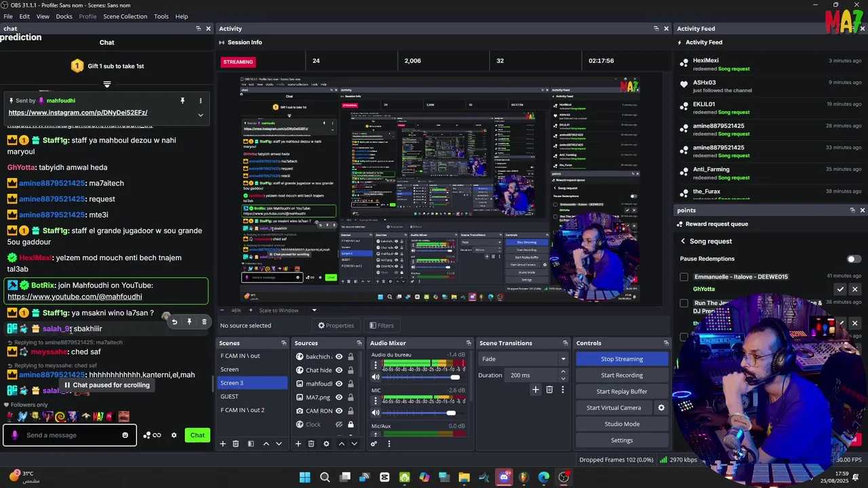Screen dimensions: 868x488
Task: Open MIC channel options menu
Action: 376,400
